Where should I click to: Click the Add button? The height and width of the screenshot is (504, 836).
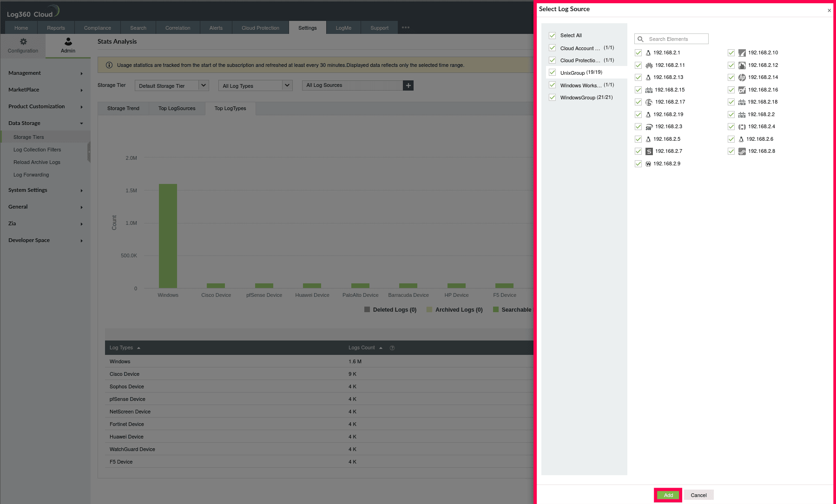click(668, 495)
